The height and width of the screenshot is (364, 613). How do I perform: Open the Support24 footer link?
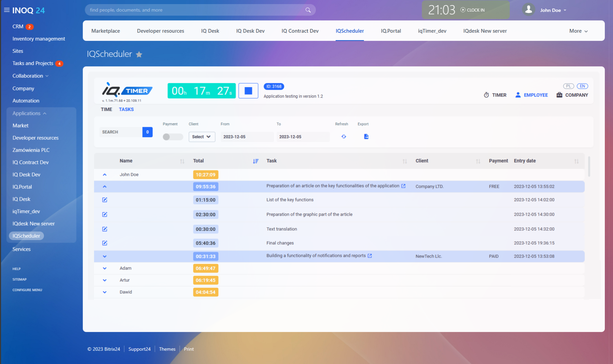coord(140,349)
